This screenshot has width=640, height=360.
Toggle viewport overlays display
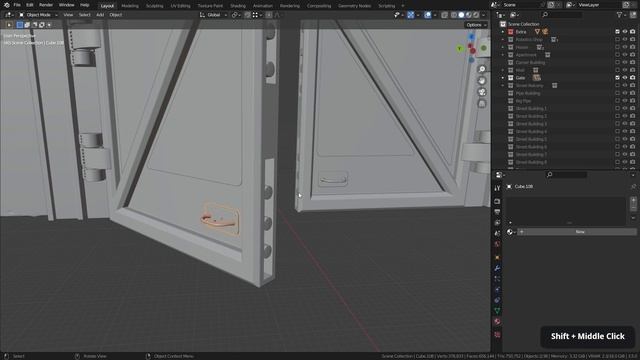click(x=427, y=15)
